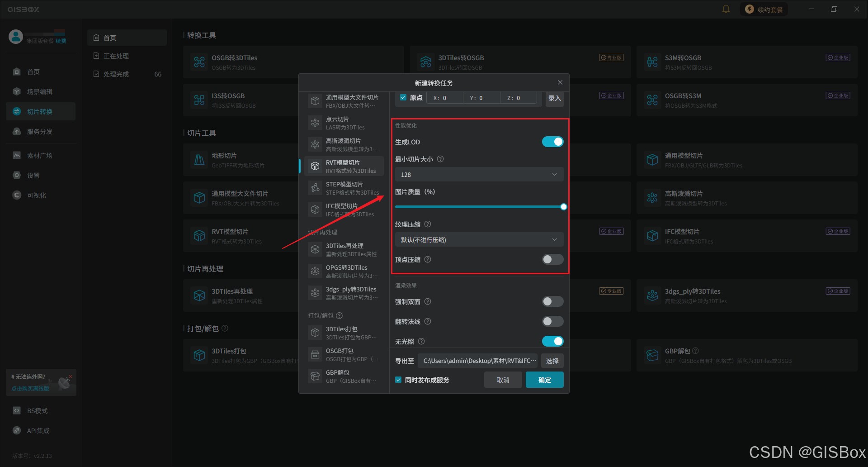Open the background 通用模型切片 card icon
Screen dimensions: 868x467
tap(652, 160)
